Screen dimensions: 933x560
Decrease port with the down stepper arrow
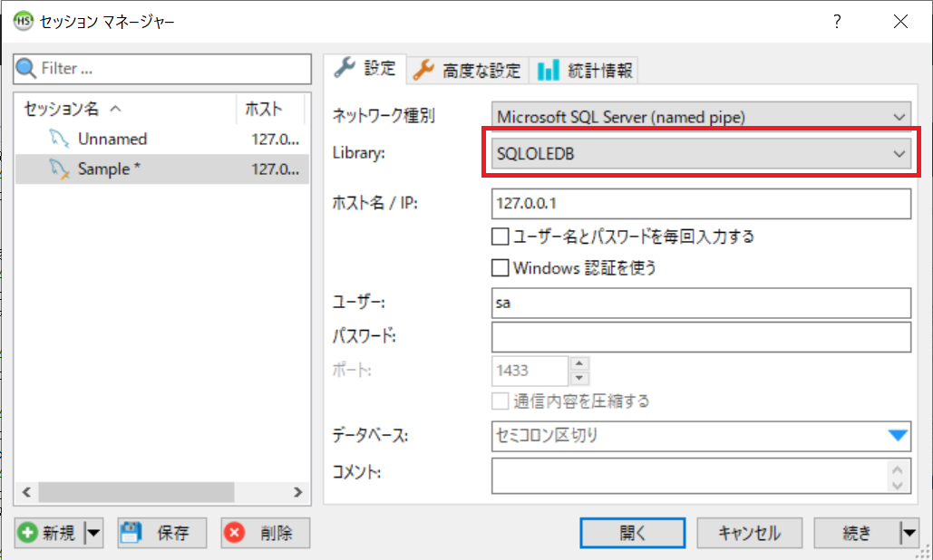click(579, 378)
